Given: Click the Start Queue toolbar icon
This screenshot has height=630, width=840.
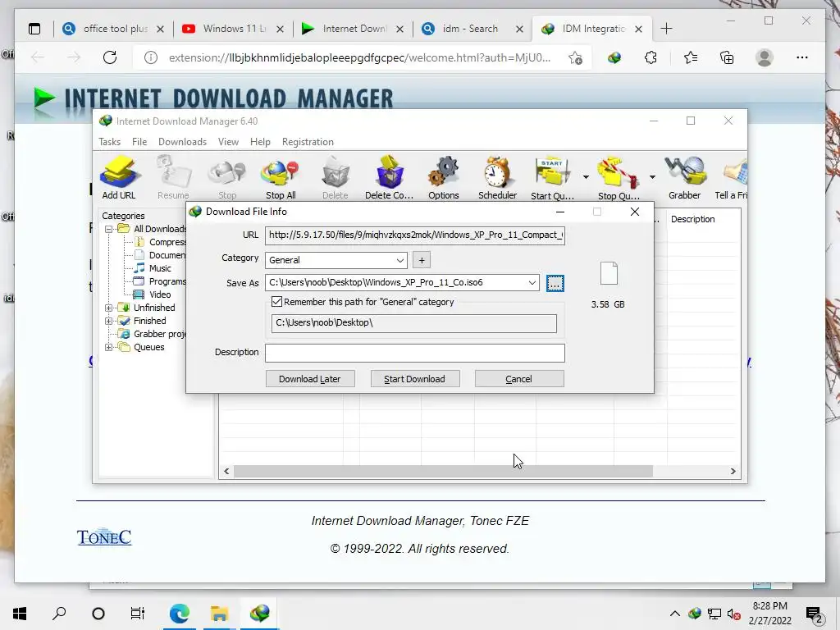Looking at the screenshot, I should pos(552,177).
